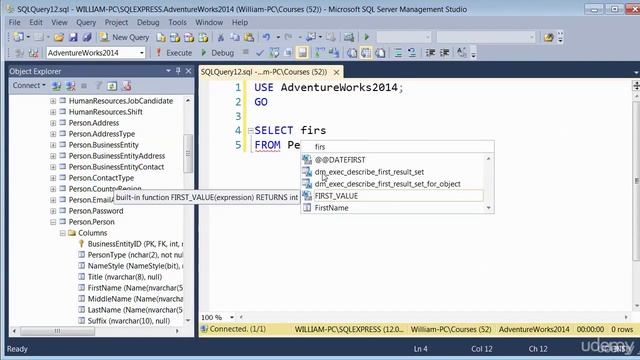Expand the Person.BusinessEntity table node

53,145
